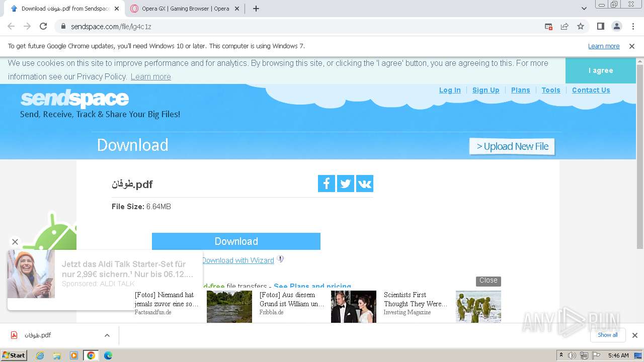Viewport: 644px width, 362px height.
Task: Open the downloads-blocked icon in address bar
Action: [x=548, y=27]
